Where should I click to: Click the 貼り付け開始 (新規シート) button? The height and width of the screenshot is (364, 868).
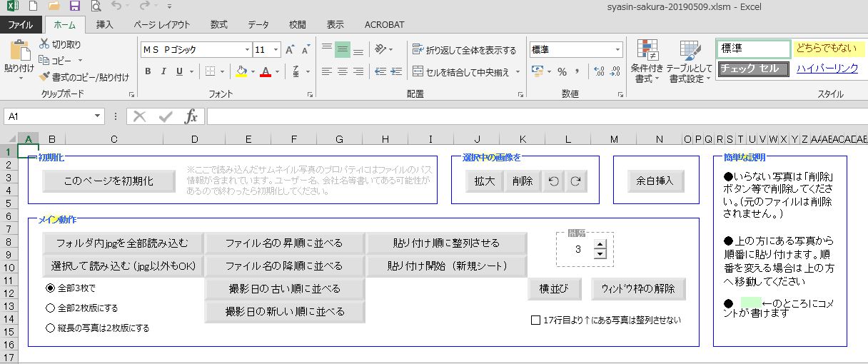[447, 266]
